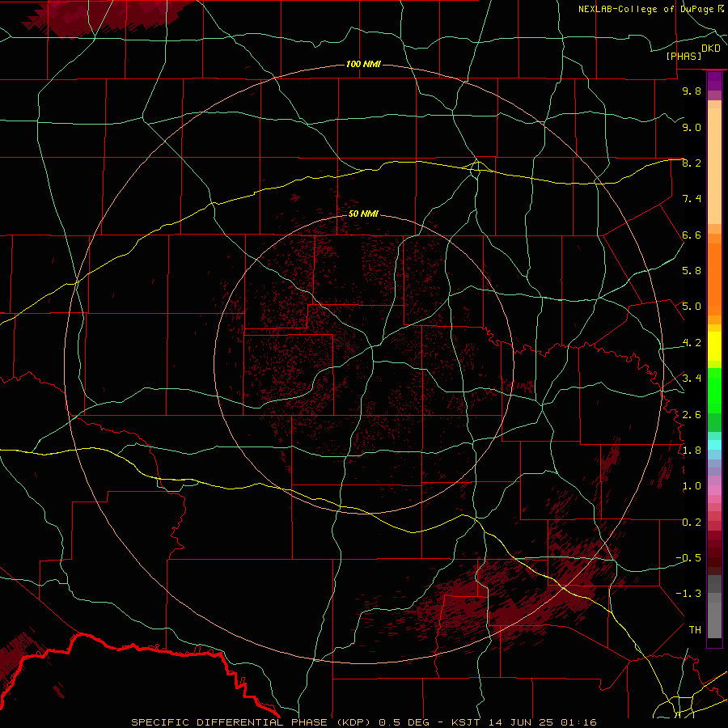Viewport: 728px width, 728px height.
Task: Click the 14 JUN 25 01:16 timestamp
Action: 541,722
